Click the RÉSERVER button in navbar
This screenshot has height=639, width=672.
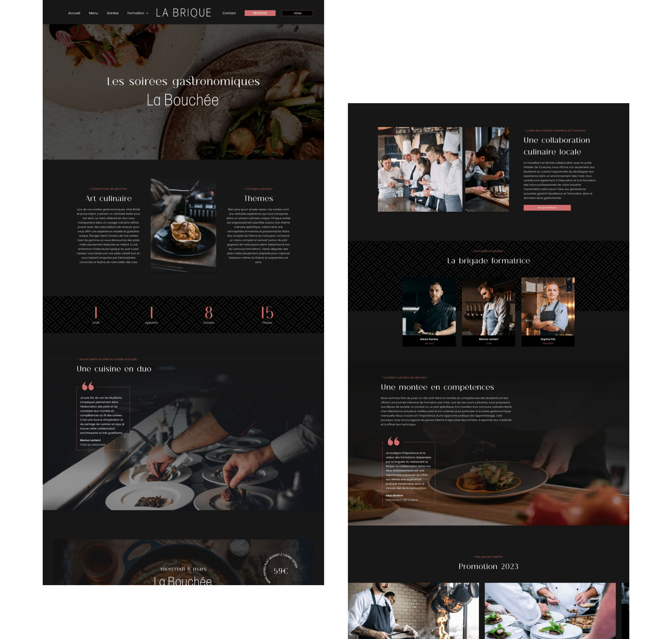(x=260, y=13)
